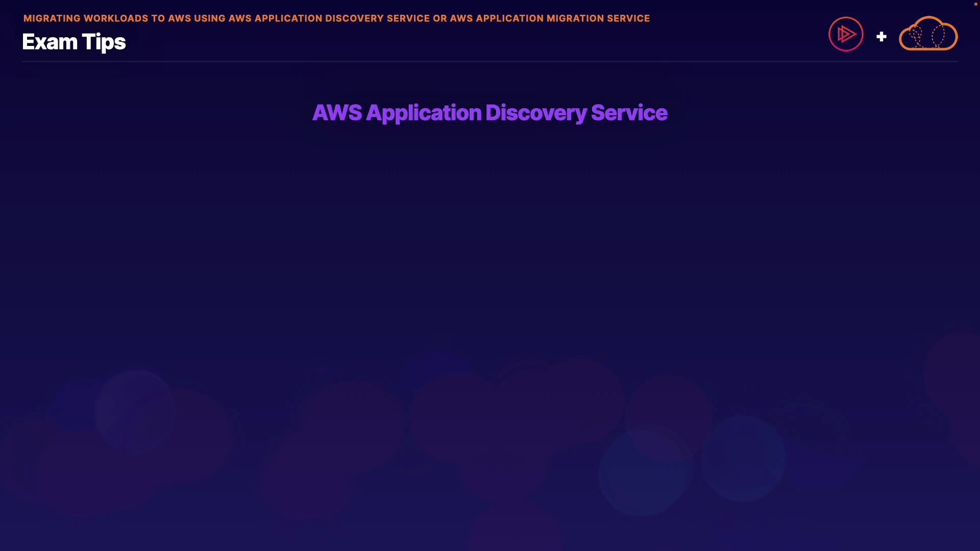Screen dimensions: 980x551
Task: Click the word 'Tips' in the title
Action: [104, 42]
